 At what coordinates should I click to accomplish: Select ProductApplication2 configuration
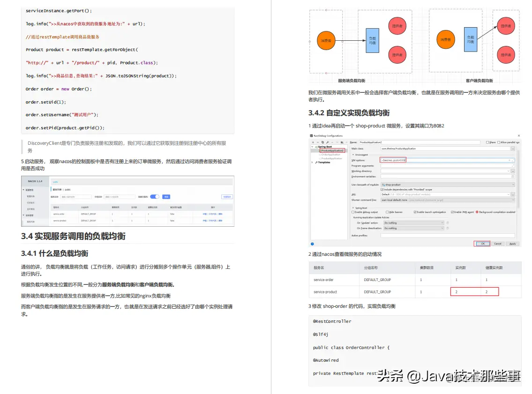pos(332,150)
